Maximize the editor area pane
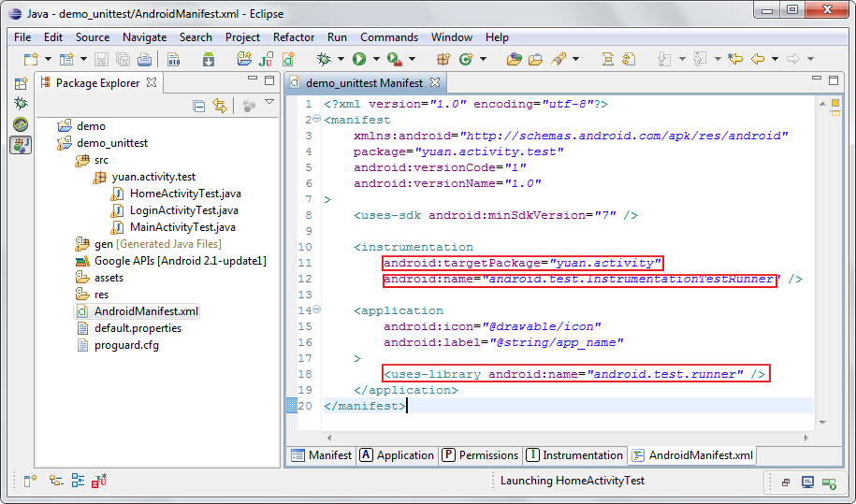This screenshot has width=856, height=504. coord(834,80)
